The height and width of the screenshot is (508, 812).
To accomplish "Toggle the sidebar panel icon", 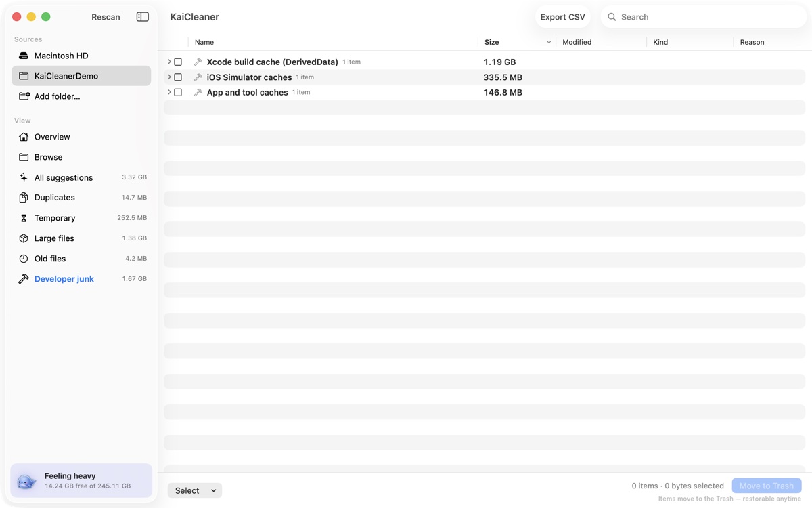I will click(x=142, y=17).
